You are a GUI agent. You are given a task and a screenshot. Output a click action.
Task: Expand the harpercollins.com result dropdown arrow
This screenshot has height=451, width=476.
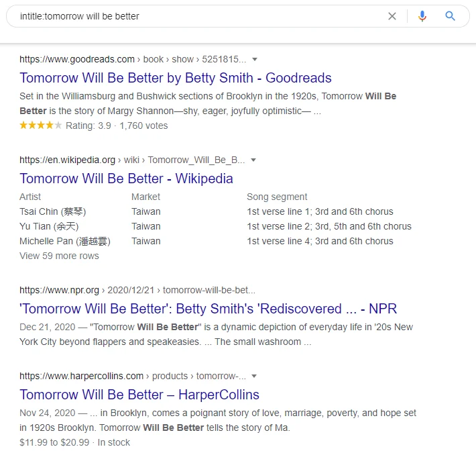tap(254, 376)
